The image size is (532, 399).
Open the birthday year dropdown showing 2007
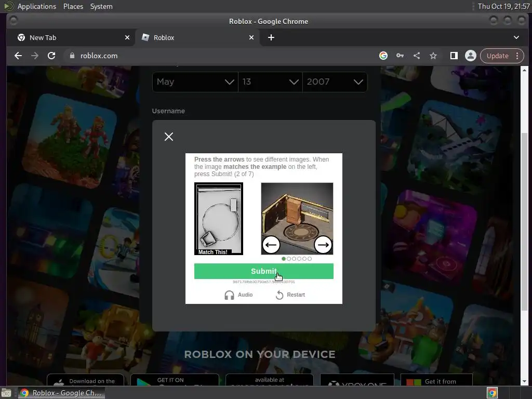point(335,82)
